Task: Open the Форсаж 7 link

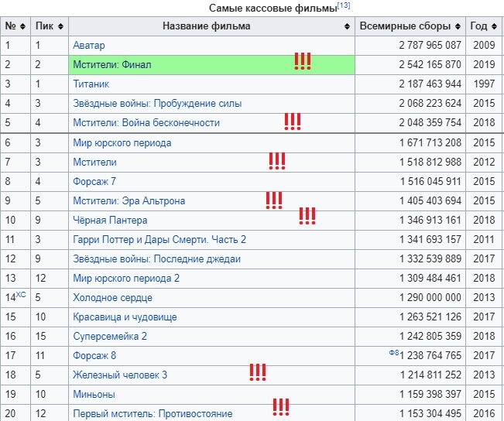Action: [94, 182]
